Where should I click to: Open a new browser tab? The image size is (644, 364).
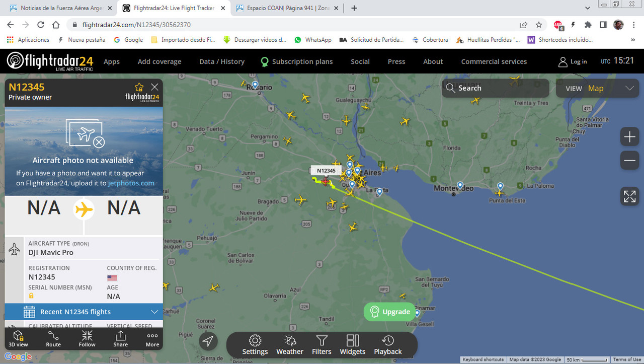tap(354, 8)
